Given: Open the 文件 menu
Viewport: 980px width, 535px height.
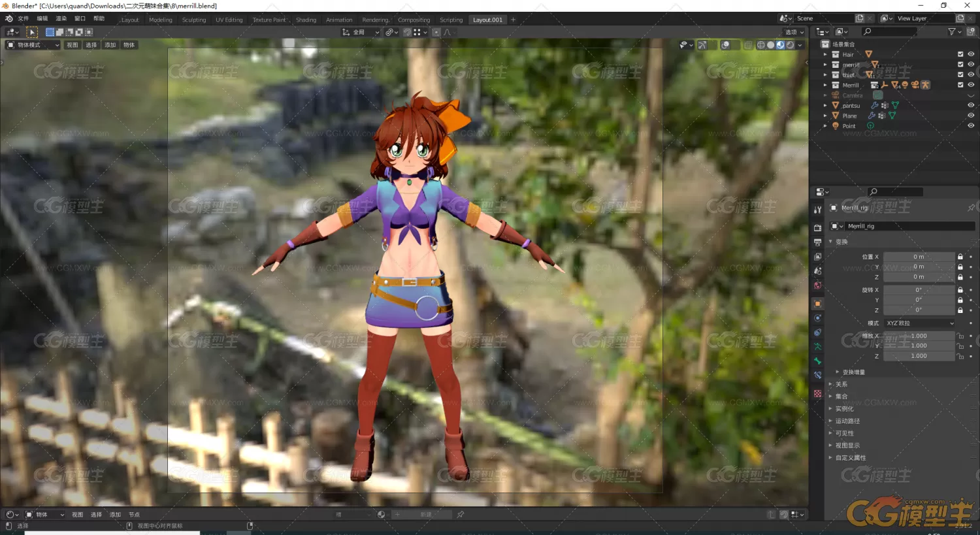Looking at the screenshot, I should click(24, 19).
